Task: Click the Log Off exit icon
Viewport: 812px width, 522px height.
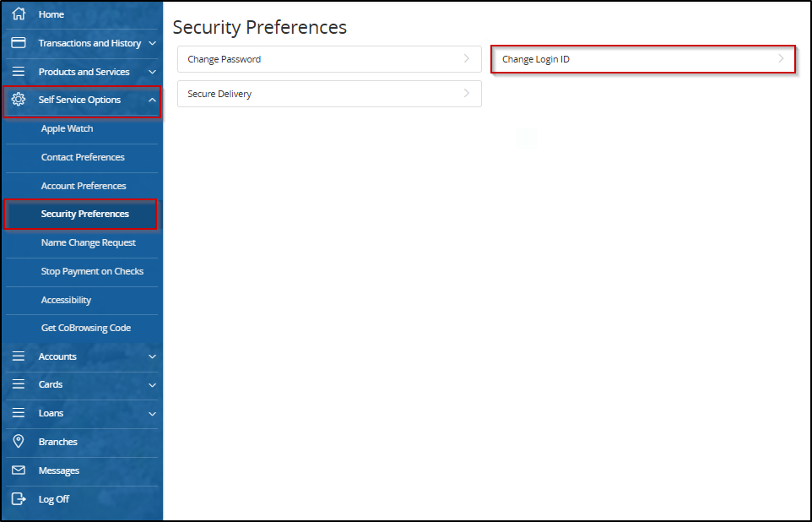Action: click(x=19, y=498)
